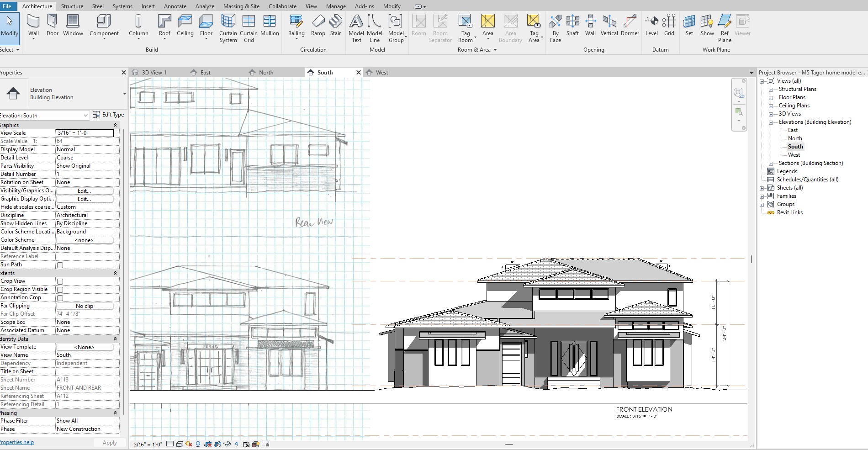Open the Massing & Site ribbon tab

(x=241, y=6)
